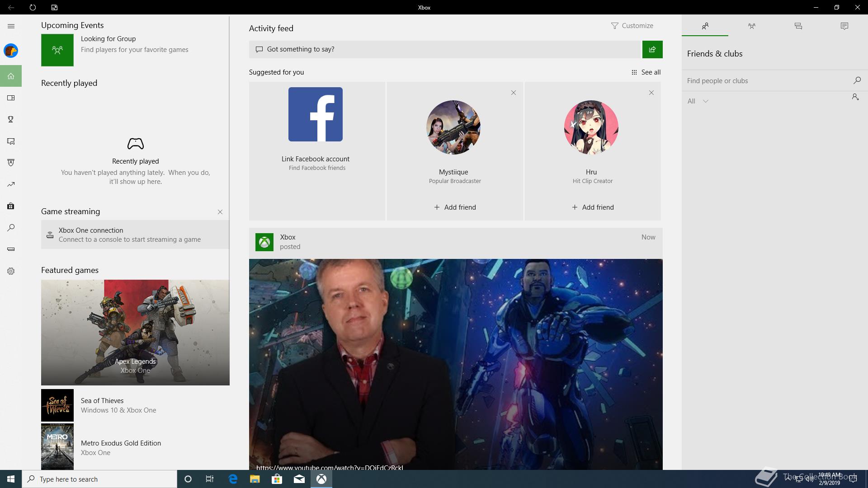This screenshot has height=488, width=868.
Task: Click the YouTube link on post
Action: [x=330, y=467]
